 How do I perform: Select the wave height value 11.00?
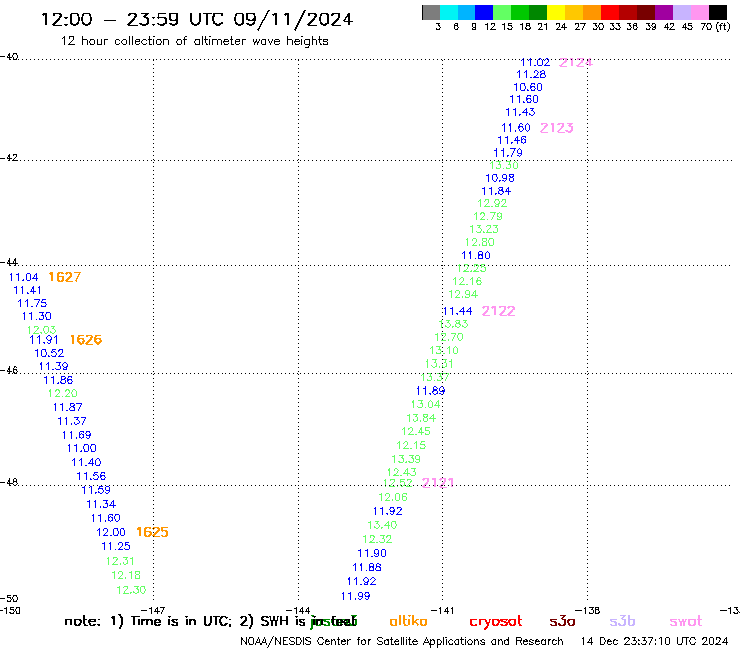[82, 448]
